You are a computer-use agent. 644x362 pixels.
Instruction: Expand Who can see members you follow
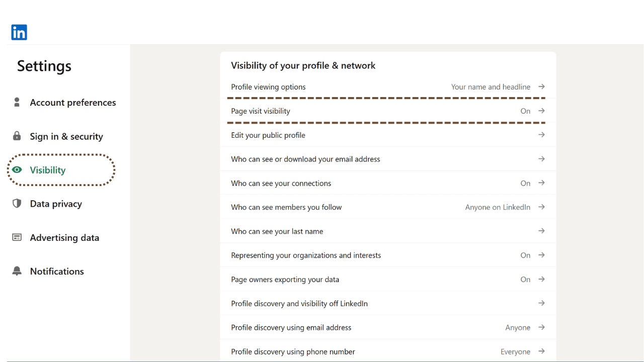tap(541, 207)
